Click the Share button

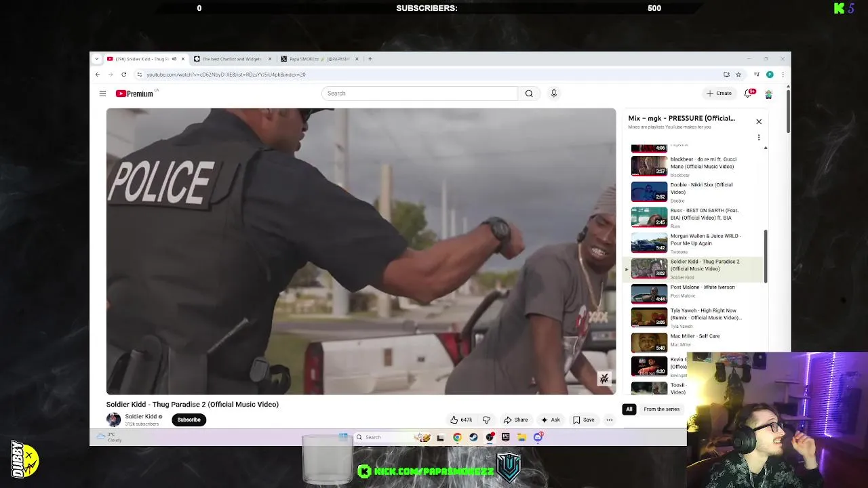pos(515,420)
